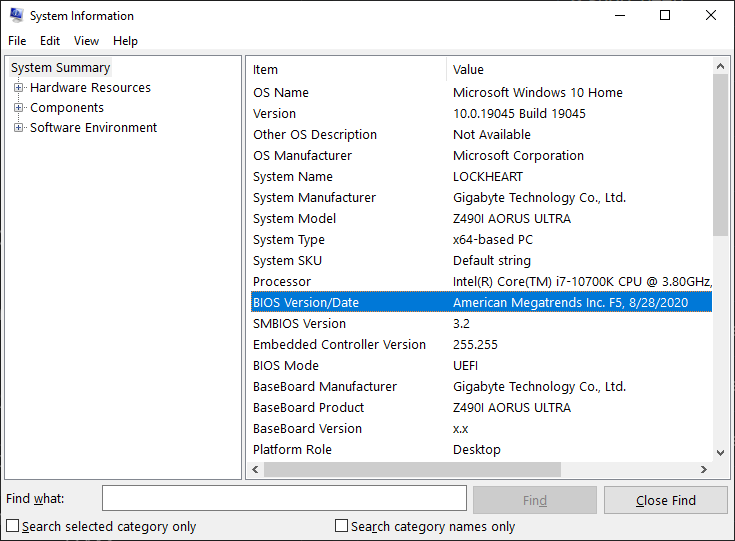Image resolution: width=735 pixels, height=541 pixels.
Task: Click the value 10.0.19045 Build 19045
Action: [519, 114]
